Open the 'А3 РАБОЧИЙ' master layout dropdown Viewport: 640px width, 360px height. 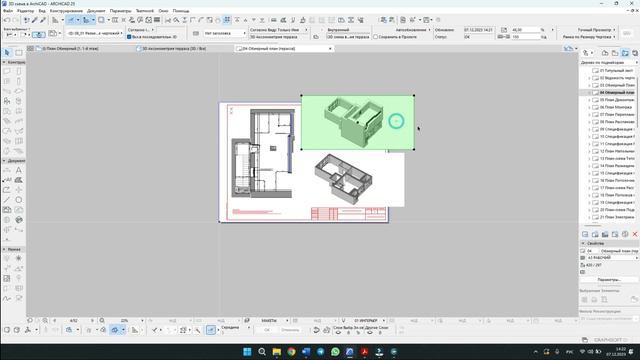[x=612, y=258]
